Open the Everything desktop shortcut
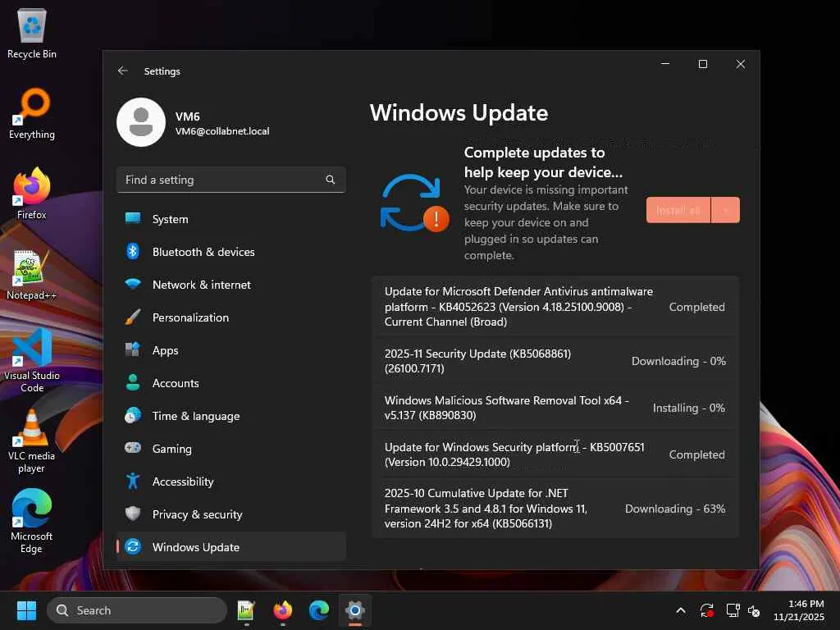The height and width of the screenshot is (630, 840). pyautogui.click(x=32, y=114)
